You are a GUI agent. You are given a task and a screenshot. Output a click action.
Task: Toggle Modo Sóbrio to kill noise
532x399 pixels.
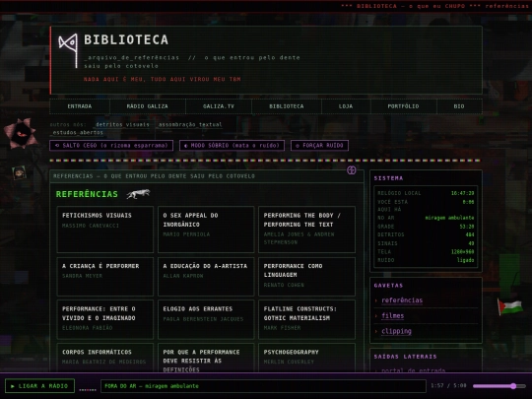(232, 145)
